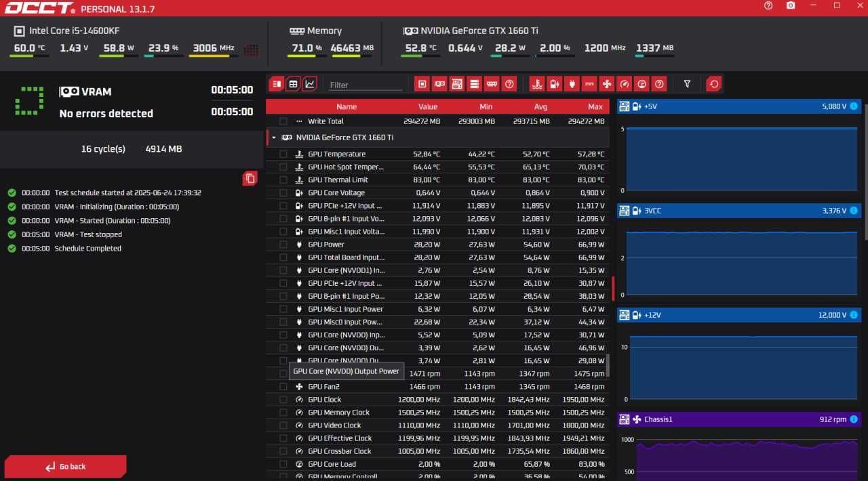The image size is (868, 481).
Task: Sort the table by the Avg column
Action: point(540,106)
